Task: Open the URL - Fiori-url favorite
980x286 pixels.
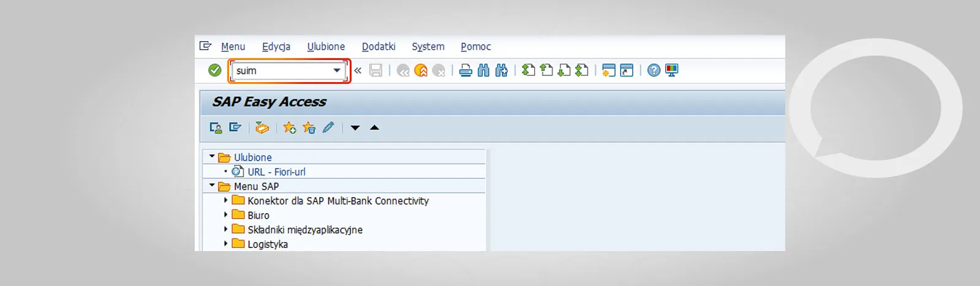Action: (x=276, y=172)
